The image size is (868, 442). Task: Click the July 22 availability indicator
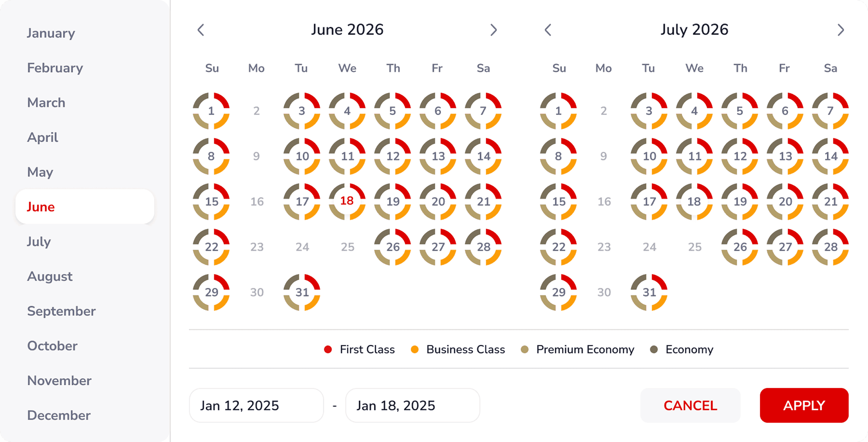click(x=558, y=247)
